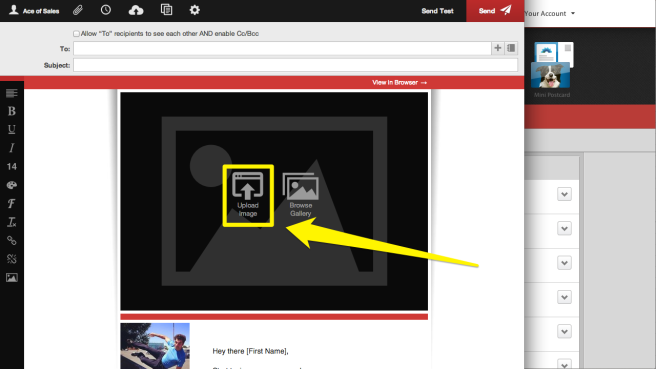Expand the fifth chevron row in background list

coord(564,331)
